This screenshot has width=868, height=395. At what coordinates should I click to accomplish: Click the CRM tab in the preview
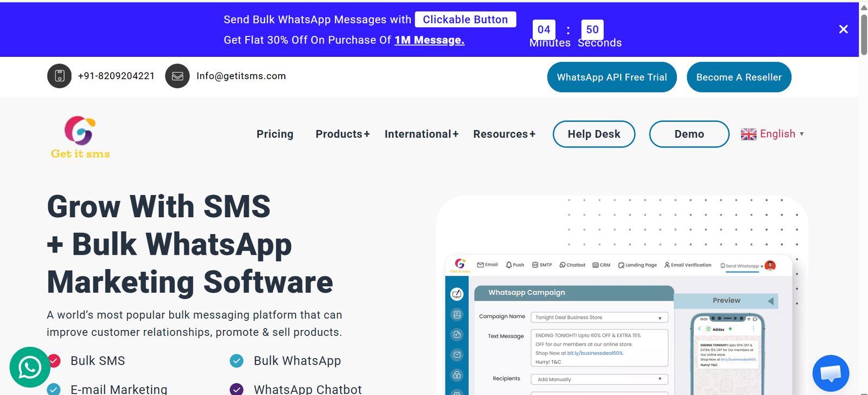(602, 265)
